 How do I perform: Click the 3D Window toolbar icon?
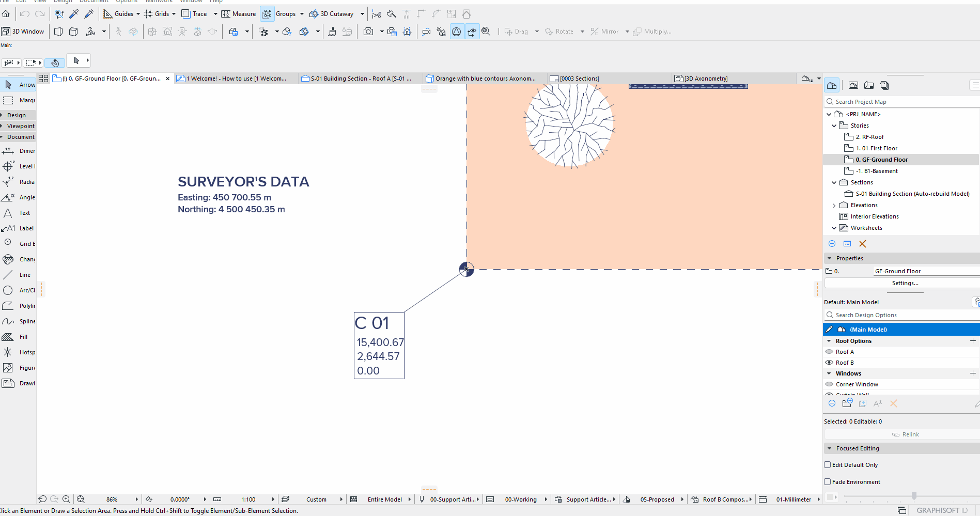23,32
